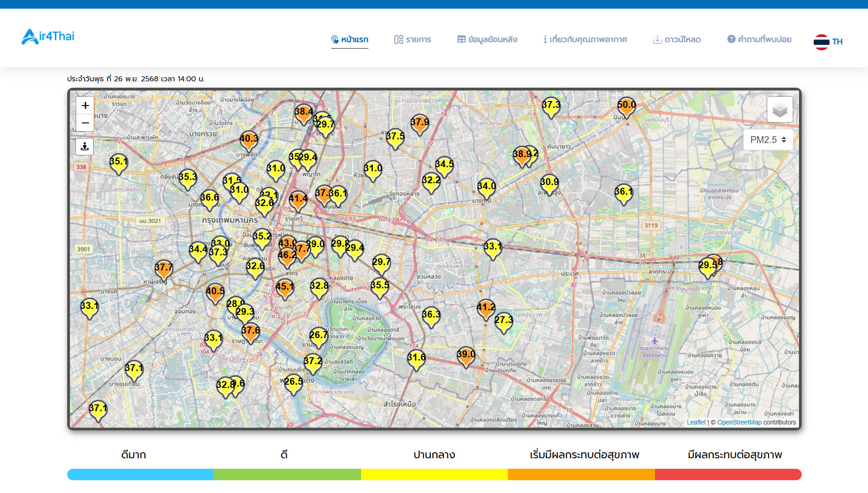Open the PM2.5 pollutant dropdown
Screen dimensions: 868x493
tap(768, 140)
